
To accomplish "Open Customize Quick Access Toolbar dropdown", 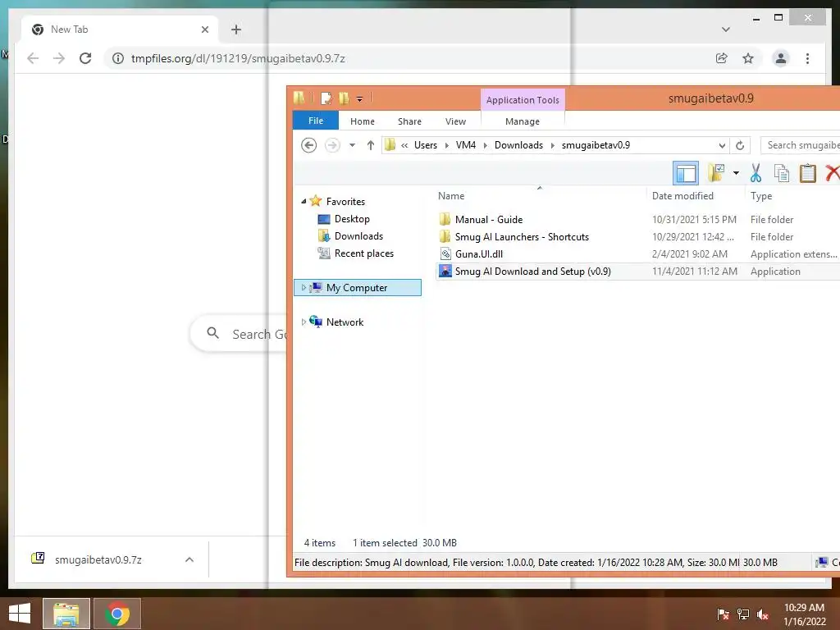I will tap(359, 98).
